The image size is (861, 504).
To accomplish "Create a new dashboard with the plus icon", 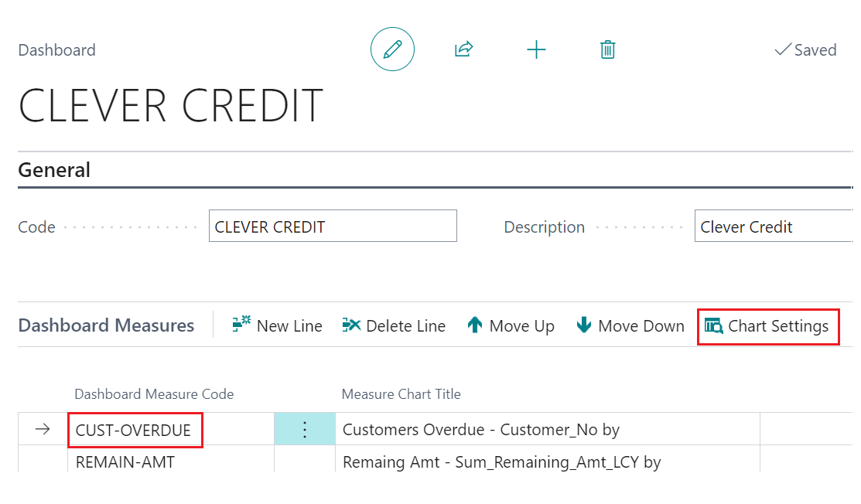I will pyautogui.click(x=536, y=49).
